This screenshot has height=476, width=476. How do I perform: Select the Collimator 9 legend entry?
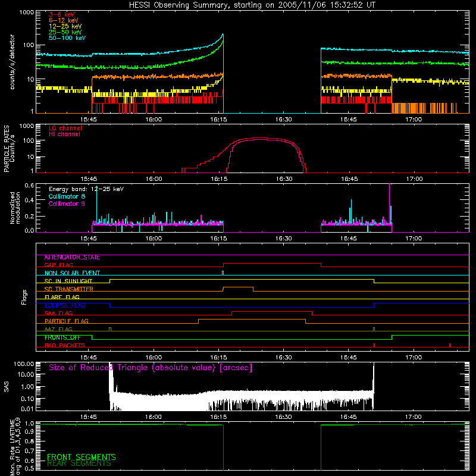coord(67,203)
